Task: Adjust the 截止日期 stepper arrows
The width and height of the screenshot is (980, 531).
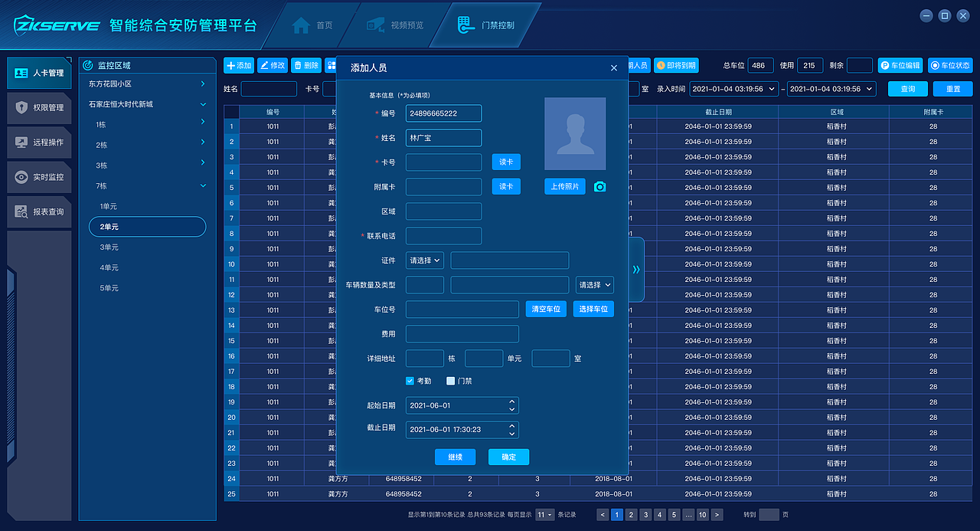Action: 512,430
